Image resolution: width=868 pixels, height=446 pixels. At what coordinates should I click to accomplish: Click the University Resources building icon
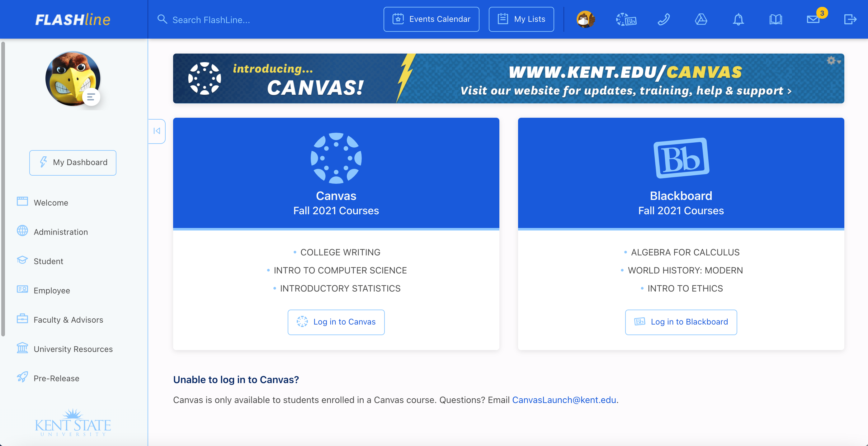22,348
